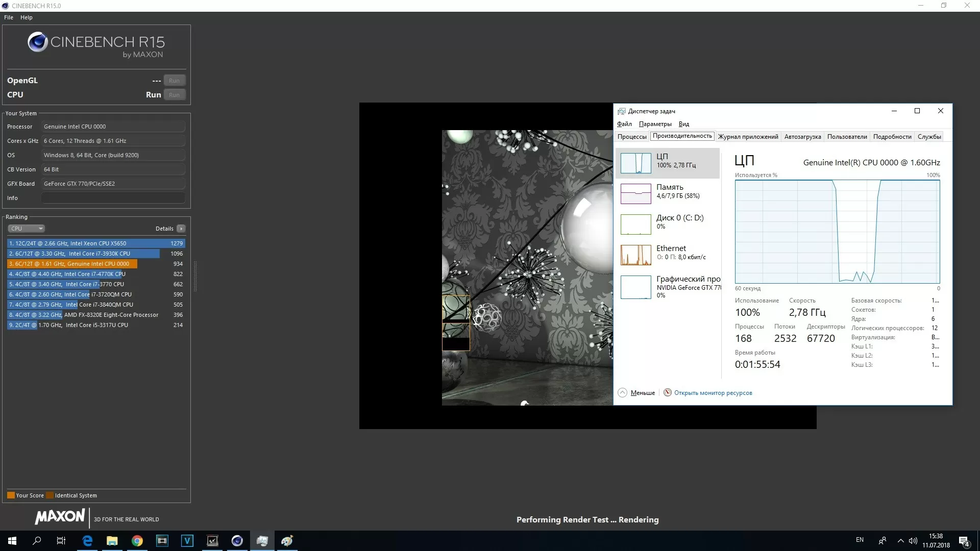Select the ЦП performance graph thumbnail
The width and height of the screenshot is (980, 551).
point(635,163)
